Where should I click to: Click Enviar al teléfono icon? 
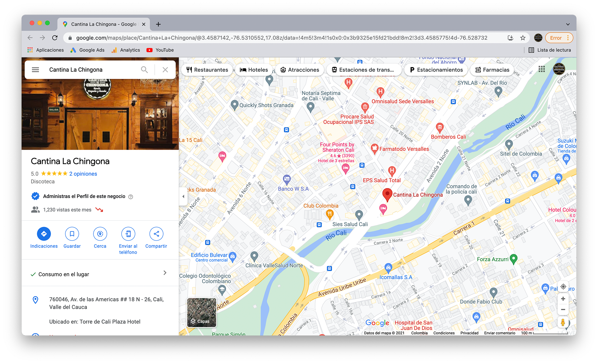click(128, 234)
